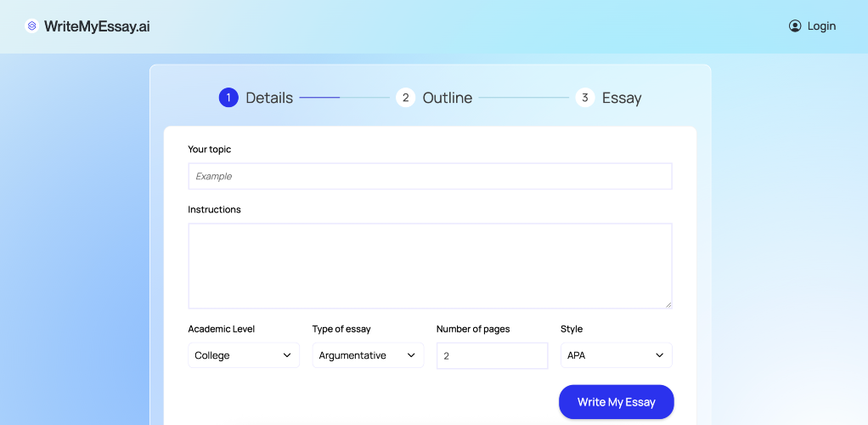Image resolution: width=868 pixels, height=425 pixels.
Task: Click the 'Academic Level' label
Action: pos(222,329)
